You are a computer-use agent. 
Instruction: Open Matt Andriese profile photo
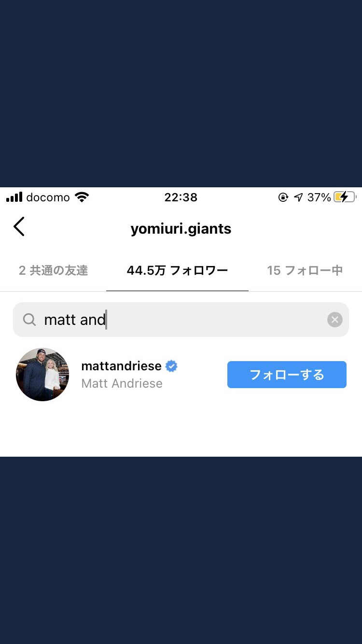pos(42,375)
